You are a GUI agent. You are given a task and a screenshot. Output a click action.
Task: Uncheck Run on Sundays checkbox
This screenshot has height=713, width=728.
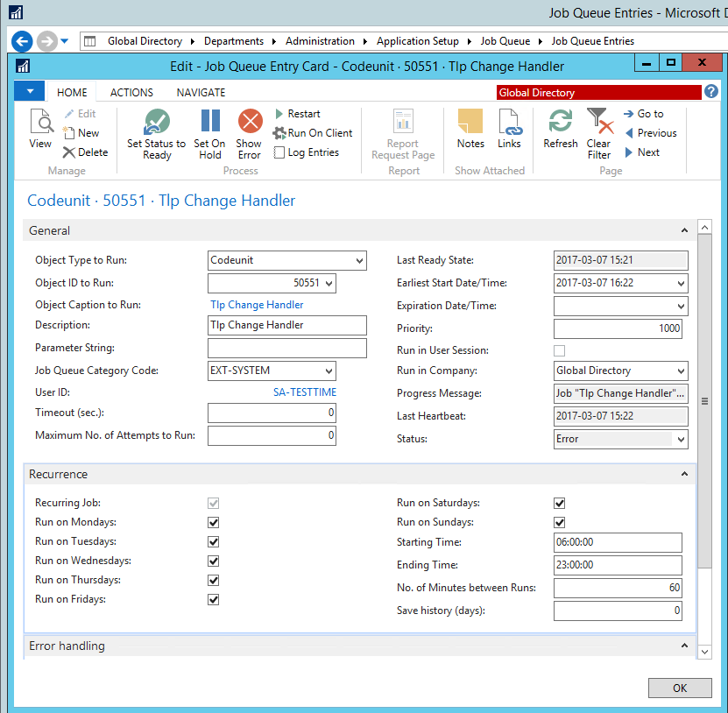(x=559, y=523)
